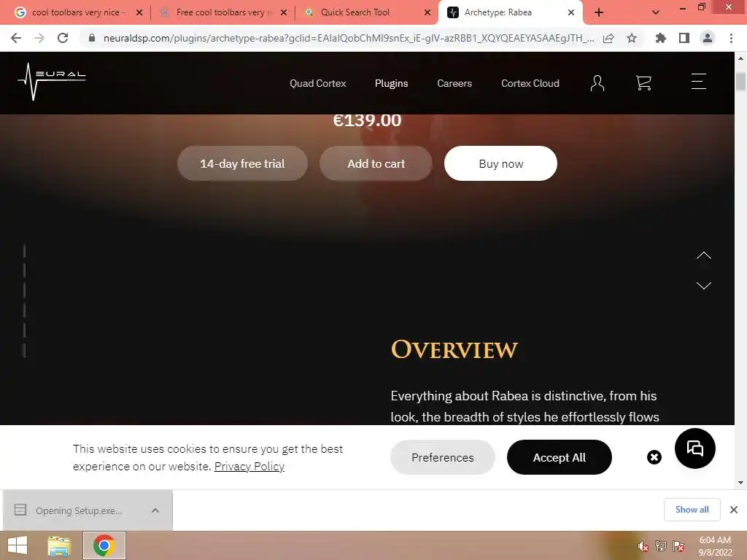Share this page icon in address bar
The height and width of the screenshot is (560, 747).
(608, 38)
